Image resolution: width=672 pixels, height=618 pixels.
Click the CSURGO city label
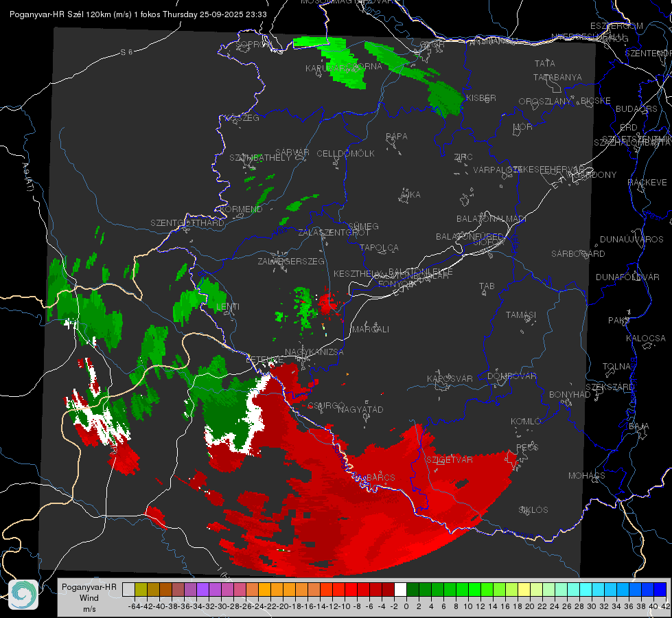pyautogui.click(x=326, y=405)
